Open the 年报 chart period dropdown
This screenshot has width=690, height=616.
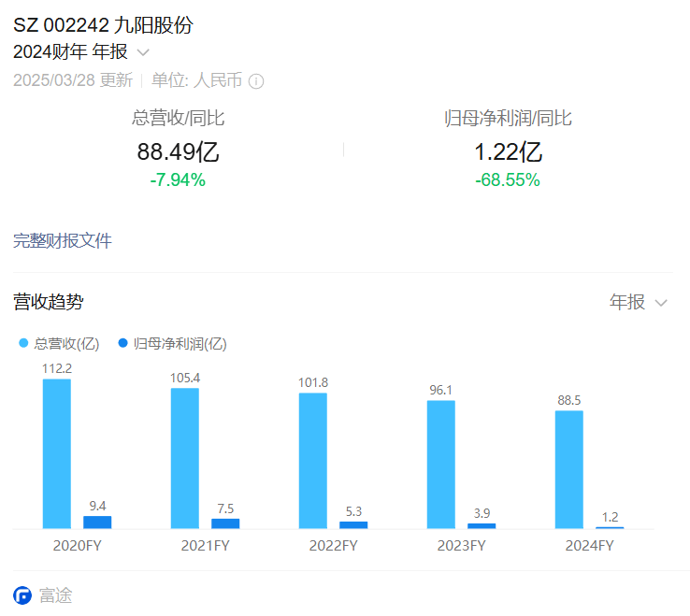638,302
